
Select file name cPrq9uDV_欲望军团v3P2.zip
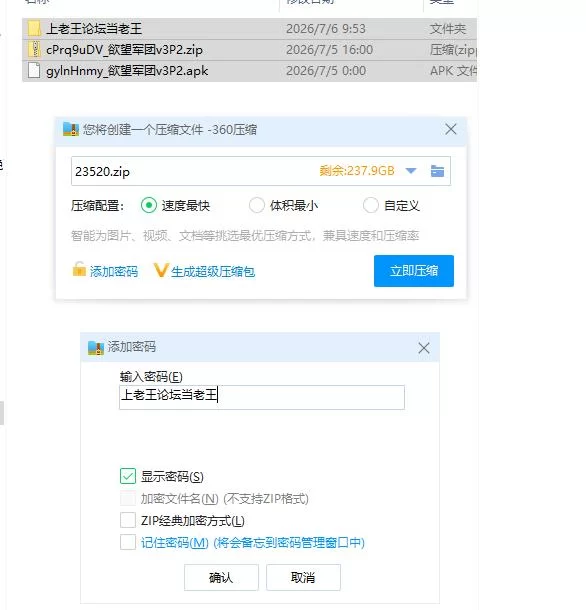124,50
